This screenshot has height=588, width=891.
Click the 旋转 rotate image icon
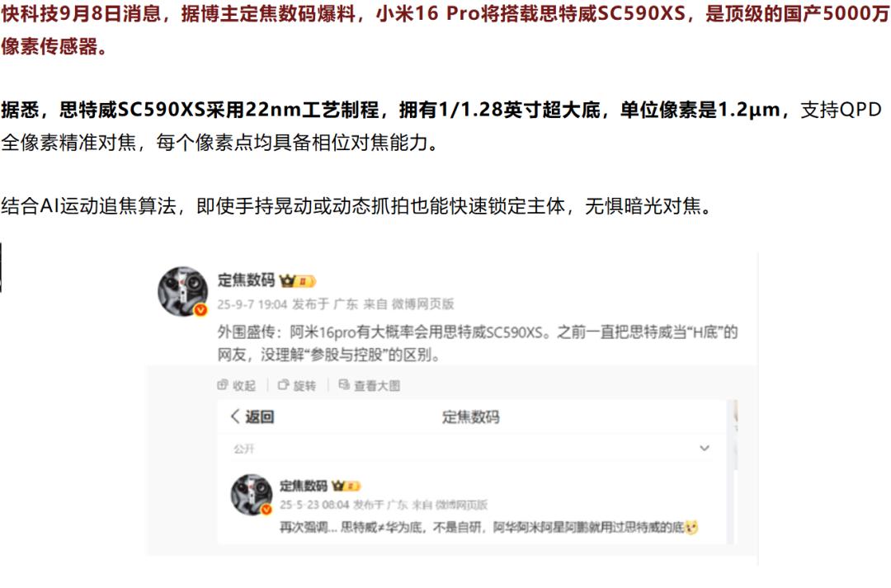pos(284,385)
